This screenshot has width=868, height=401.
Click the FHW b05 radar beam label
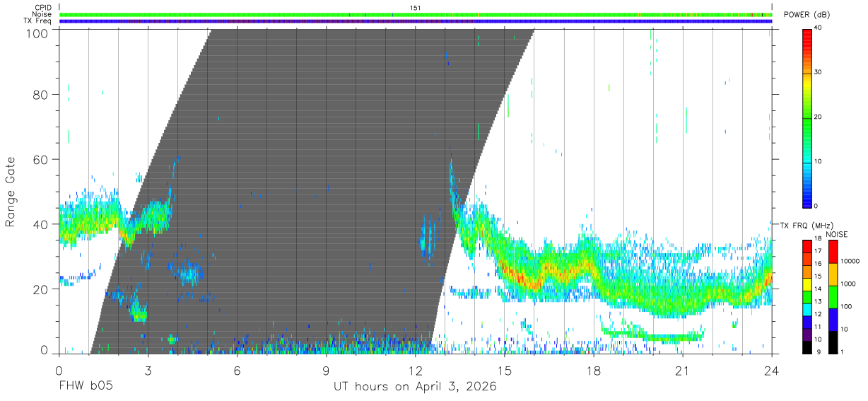click(86, 387)
